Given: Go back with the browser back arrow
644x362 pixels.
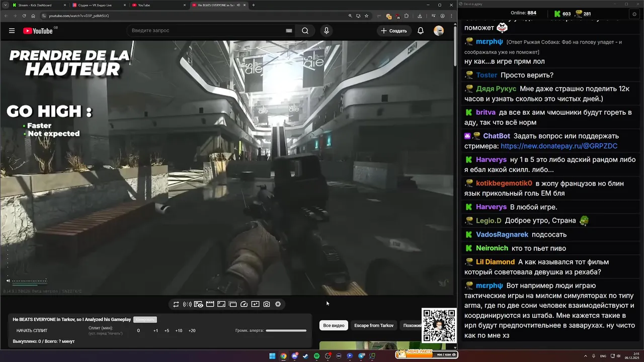Looking at the screenshot, I should [x=6, y=16].
